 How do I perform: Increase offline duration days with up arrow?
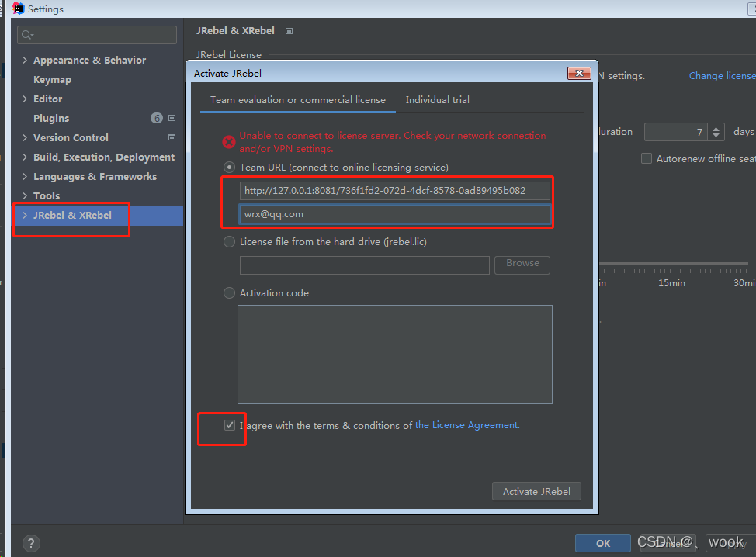click(716, 128)
